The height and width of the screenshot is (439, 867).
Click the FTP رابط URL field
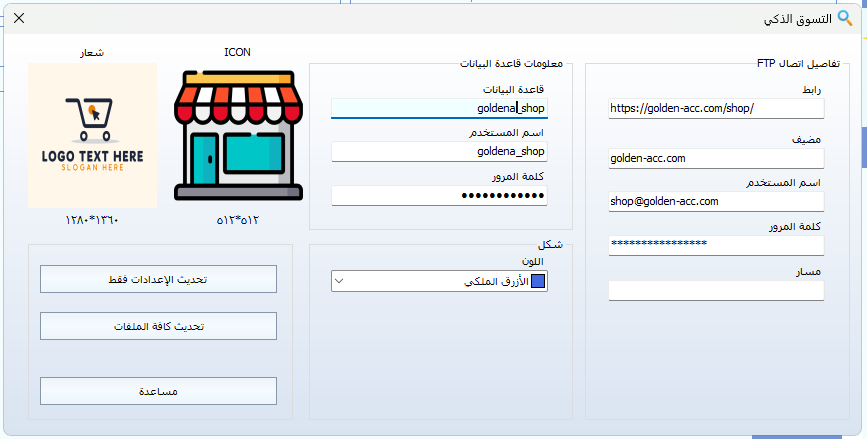(715, 108)
